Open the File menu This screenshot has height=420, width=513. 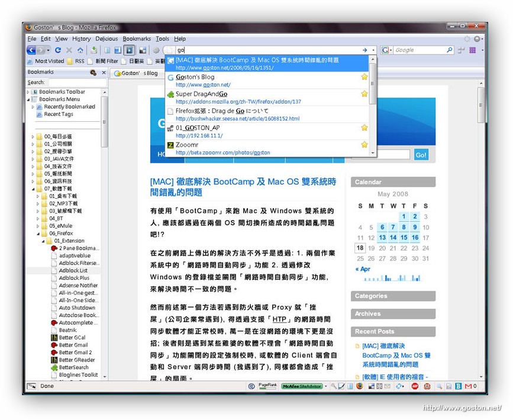point(32,38)
